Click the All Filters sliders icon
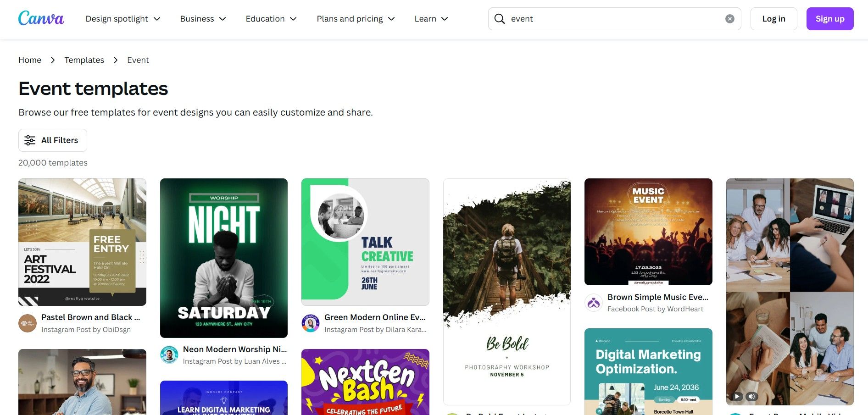 (x=30, y=140)
